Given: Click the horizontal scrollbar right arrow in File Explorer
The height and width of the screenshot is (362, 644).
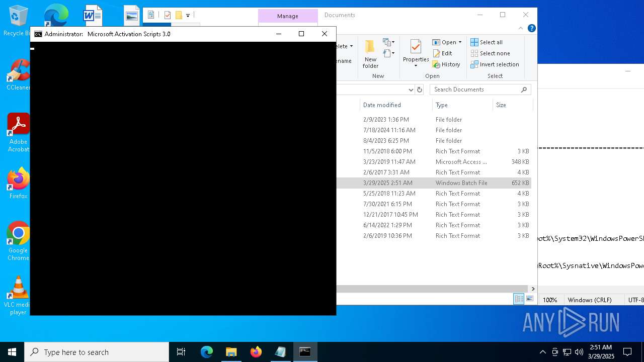Looking at the screenshot, I should pos(533,289).
